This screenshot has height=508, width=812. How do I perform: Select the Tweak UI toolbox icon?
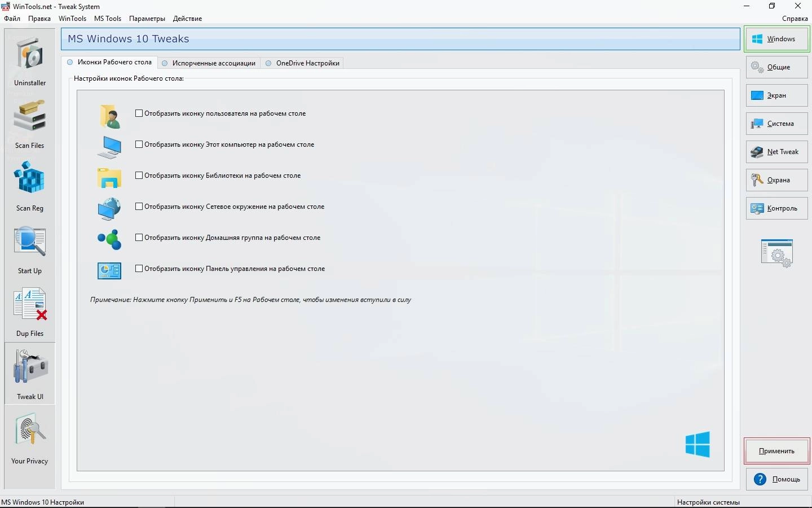click(x=30, y=367)
